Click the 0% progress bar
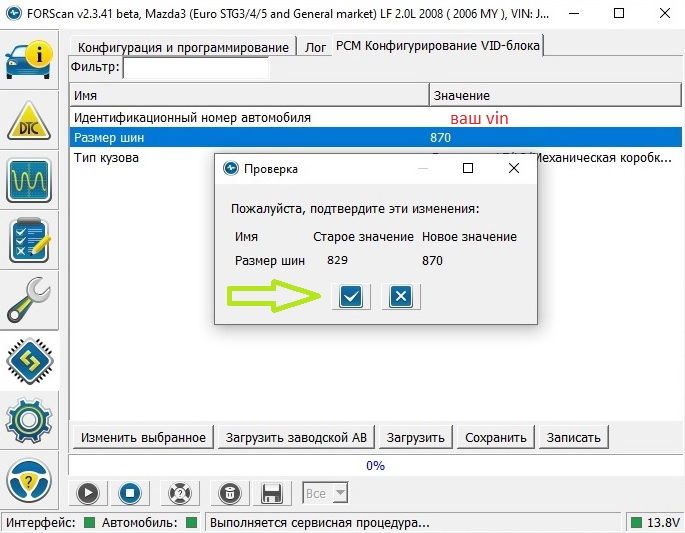685x533 pixels. [x=375, y=465]
